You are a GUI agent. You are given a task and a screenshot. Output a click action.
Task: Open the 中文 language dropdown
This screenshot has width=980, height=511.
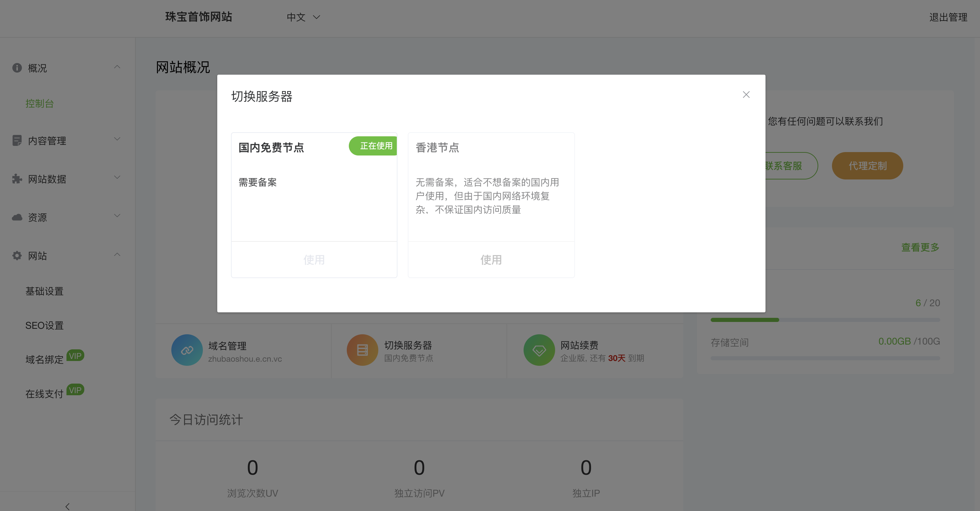click(x=303, y=17)
